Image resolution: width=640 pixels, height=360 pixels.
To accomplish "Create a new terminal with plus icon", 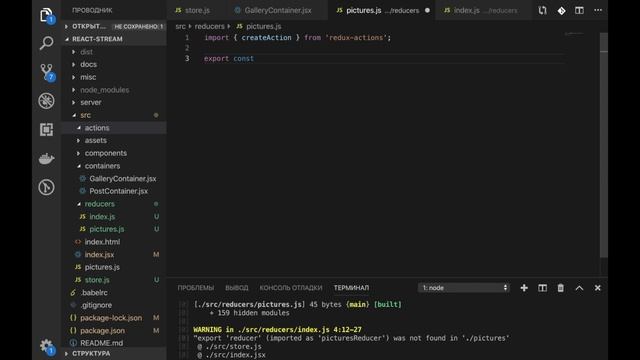I will (x=524, y=288).
